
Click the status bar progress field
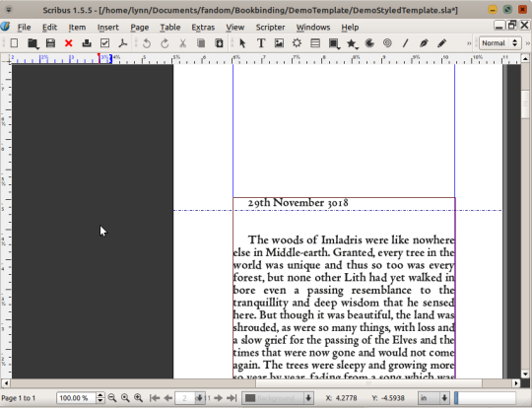tap(485, 398)
